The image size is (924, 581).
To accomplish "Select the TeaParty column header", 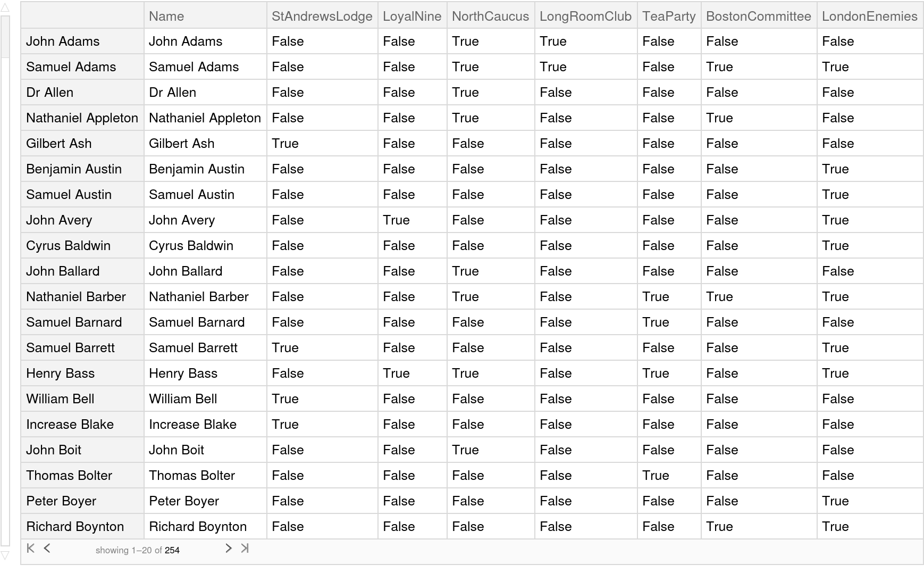I will coord(669,16).
